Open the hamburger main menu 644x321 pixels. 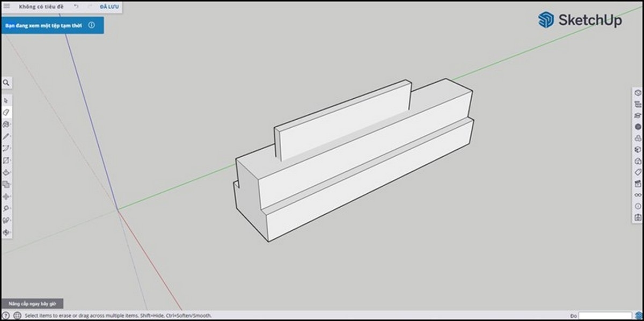tap(6, 6)
